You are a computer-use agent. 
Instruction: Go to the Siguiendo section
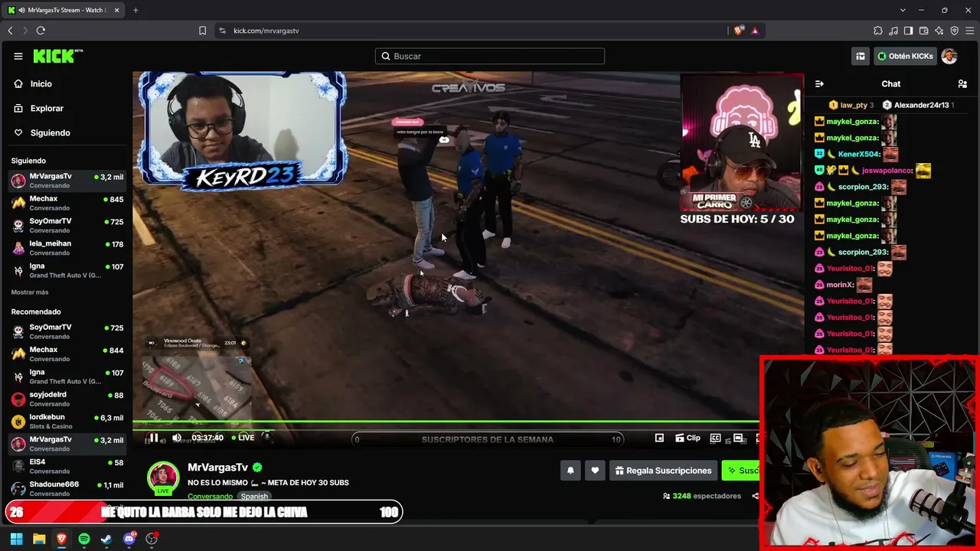pos(50,133)
